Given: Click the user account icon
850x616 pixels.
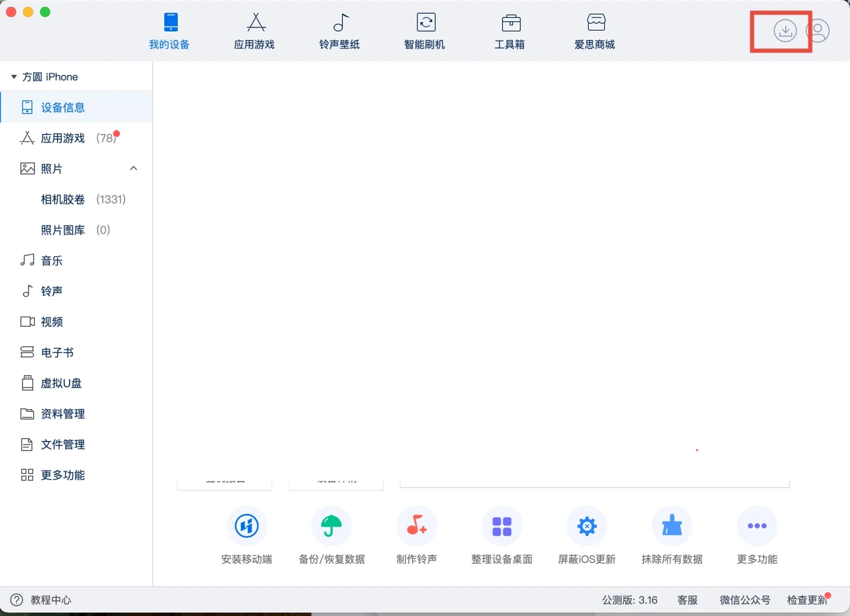Looking at the screenshot, I should (819, 31).
